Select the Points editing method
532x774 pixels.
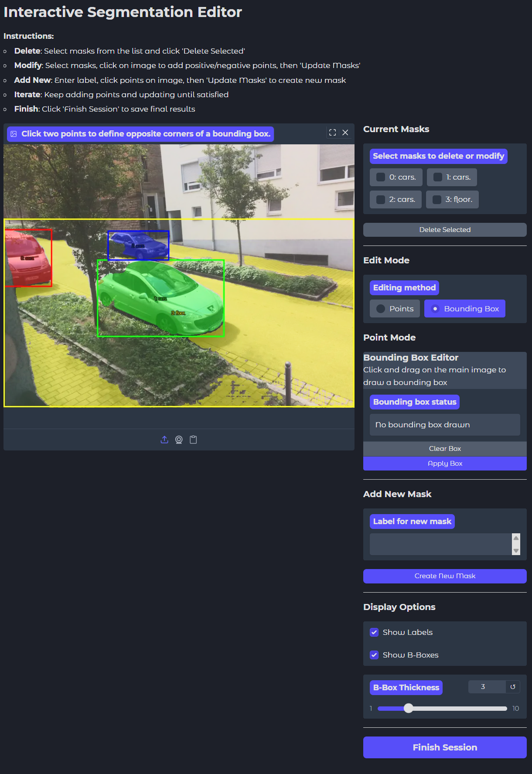(x=395, y=308)
